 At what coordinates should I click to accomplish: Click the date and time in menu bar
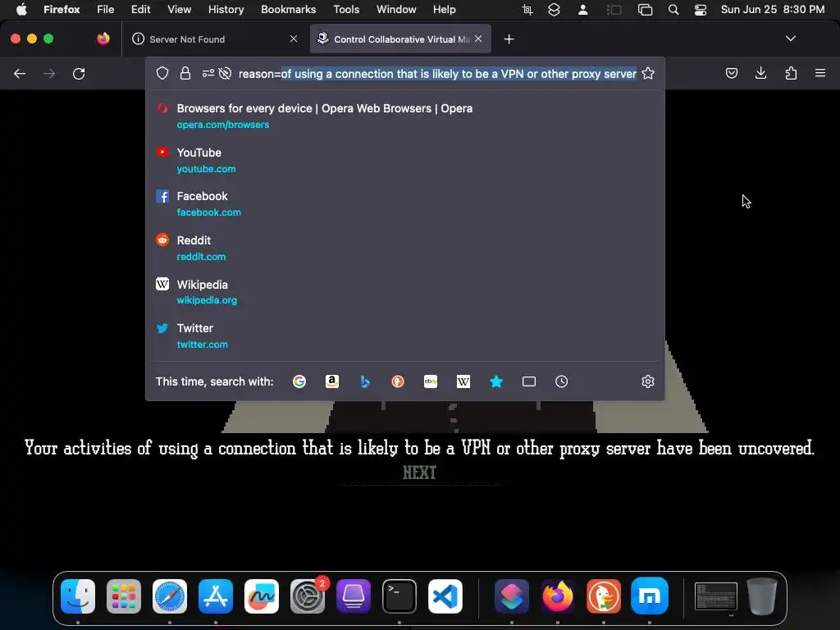click(773, 10)
